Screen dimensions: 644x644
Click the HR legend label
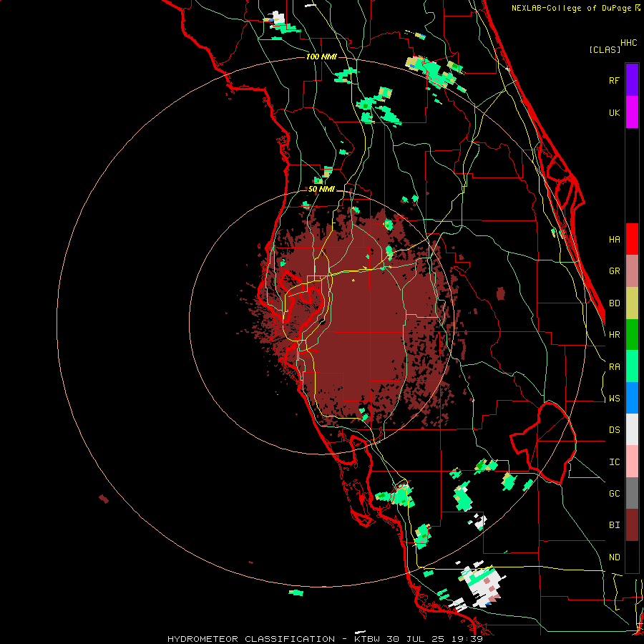click(614, 335)
